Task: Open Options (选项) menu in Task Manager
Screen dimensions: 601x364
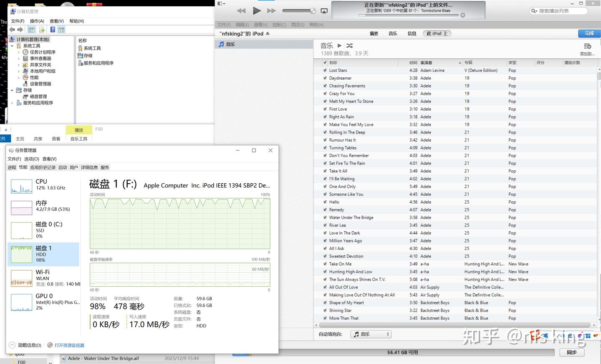Action: [x=32, y=159]
